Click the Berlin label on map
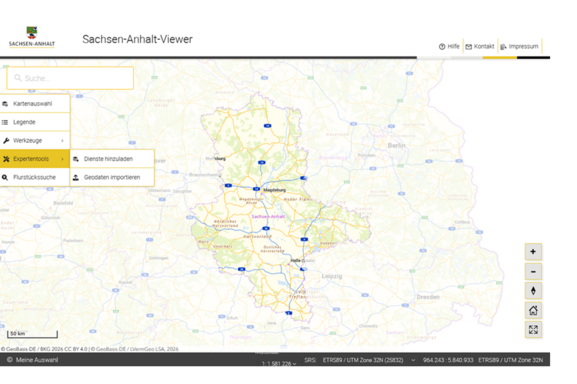Viewport: 577px width, 384px height. pyautogui.click(x=396, y=146)
